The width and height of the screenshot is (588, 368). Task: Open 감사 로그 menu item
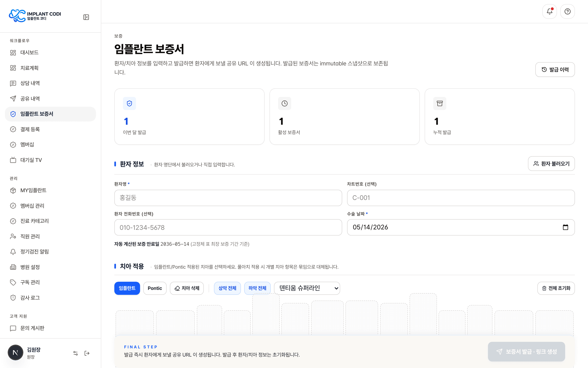coord(50,298)
